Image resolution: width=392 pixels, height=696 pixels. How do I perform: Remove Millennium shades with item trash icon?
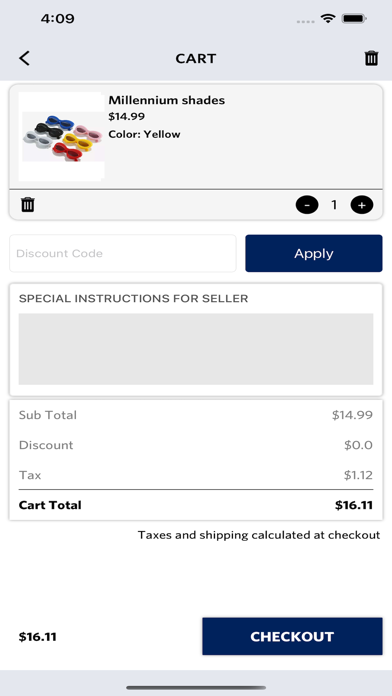coord(28,205)
